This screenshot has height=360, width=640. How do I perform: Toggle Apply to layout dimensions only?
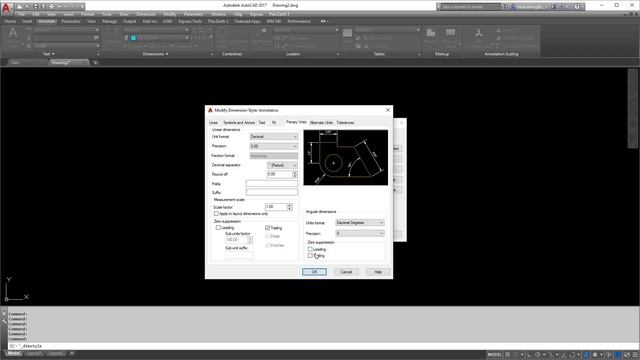(216, 213)
